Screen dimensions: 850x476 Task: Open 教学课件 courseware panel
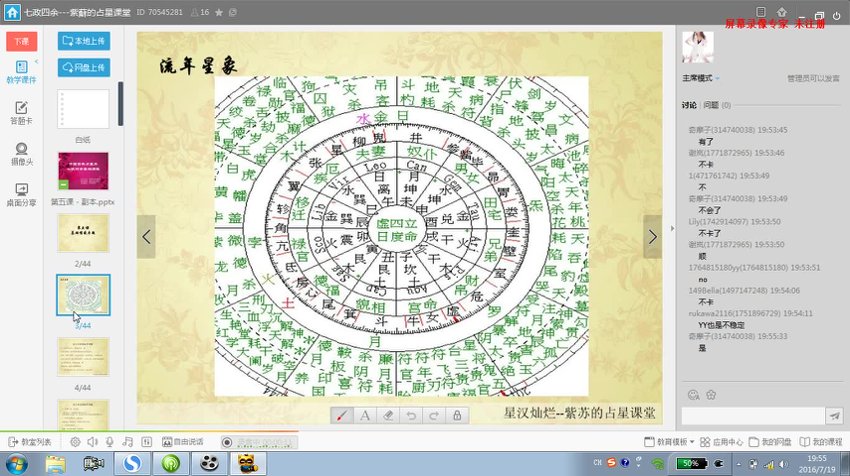coord(22,72)
